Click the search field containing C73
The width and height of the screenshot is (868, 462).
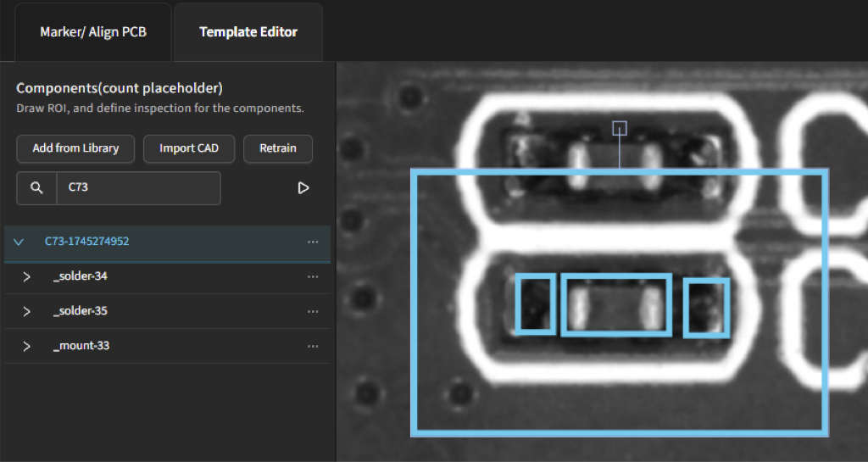tap(138, 188)
